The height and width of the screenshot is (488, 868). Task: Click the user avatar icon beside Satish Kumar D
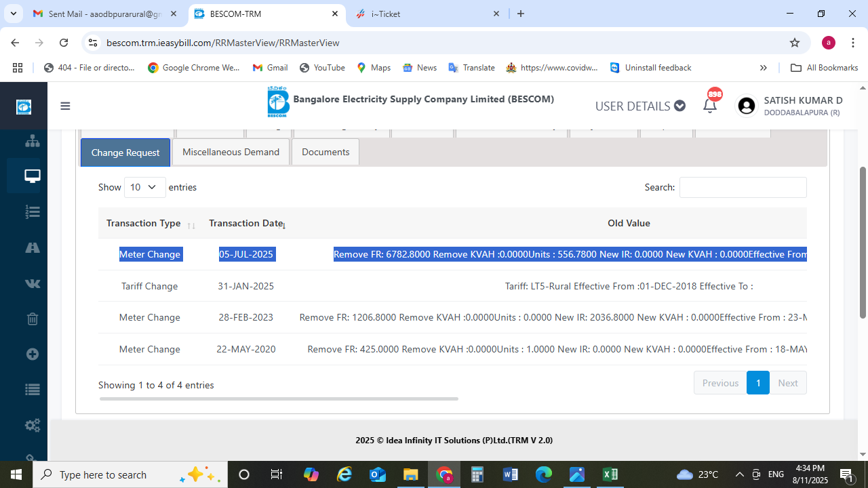pos(747,106)
